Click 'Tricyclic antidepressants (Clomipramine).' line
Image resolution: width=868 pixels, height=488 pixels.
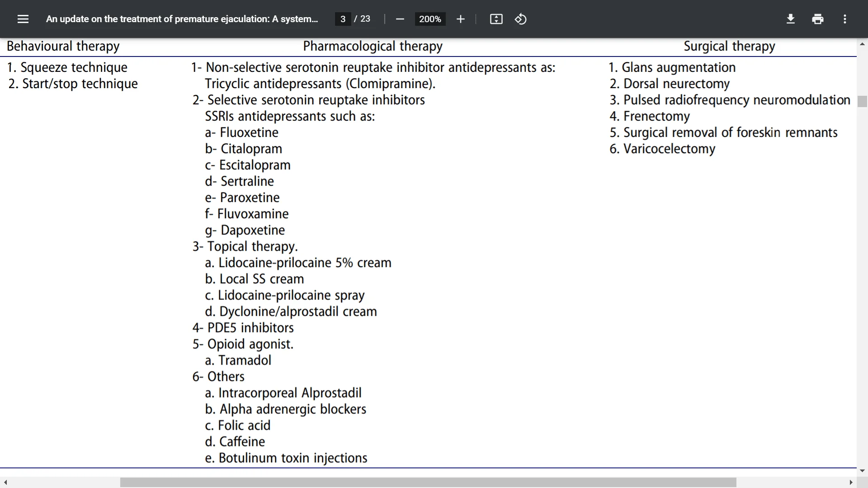pyautogui.click(x=320, y=84)
